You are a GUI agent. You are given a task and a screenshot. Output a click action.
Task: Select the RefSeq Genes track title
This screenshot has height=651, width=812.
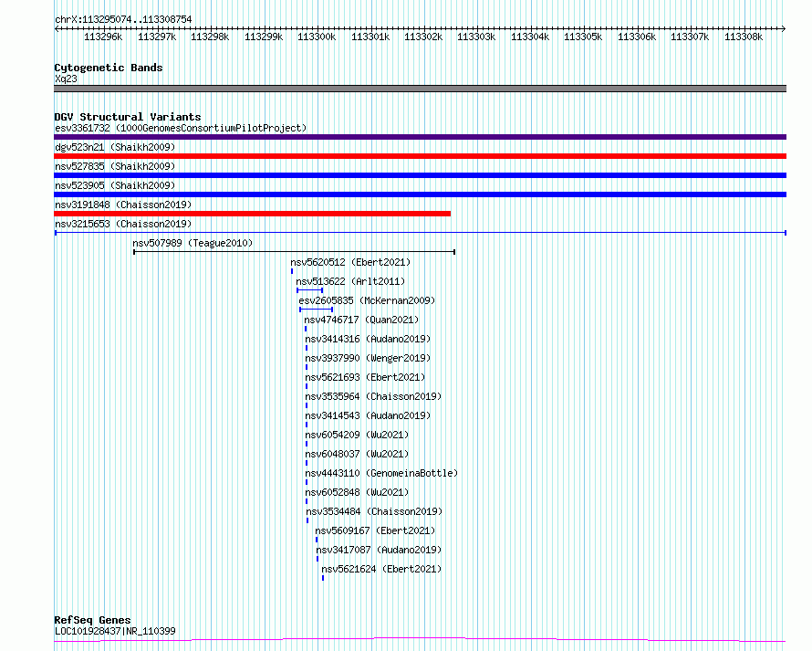92,620
